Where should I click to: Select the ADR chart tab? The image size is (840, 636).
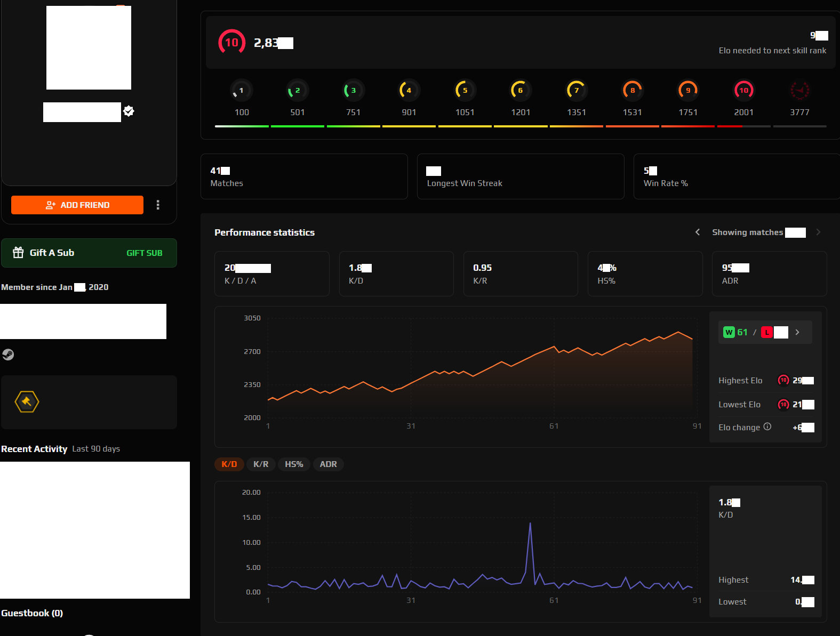328,464
